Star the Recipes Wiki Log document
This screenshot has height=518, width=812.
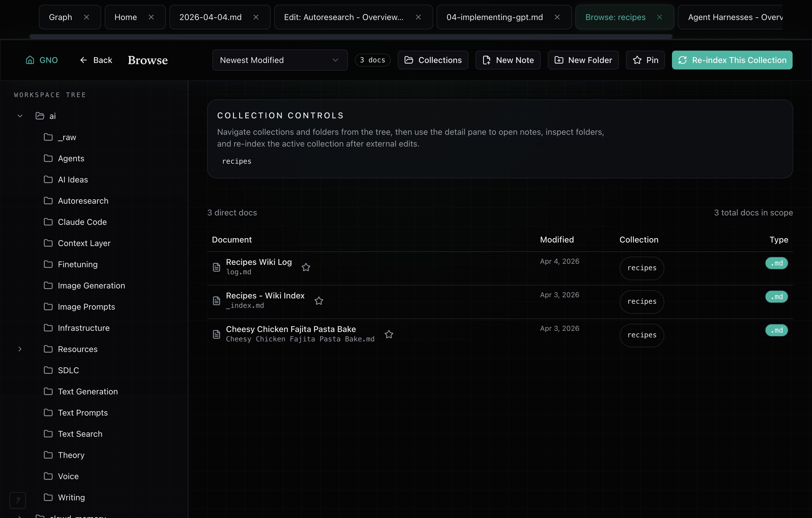point(306,267)
